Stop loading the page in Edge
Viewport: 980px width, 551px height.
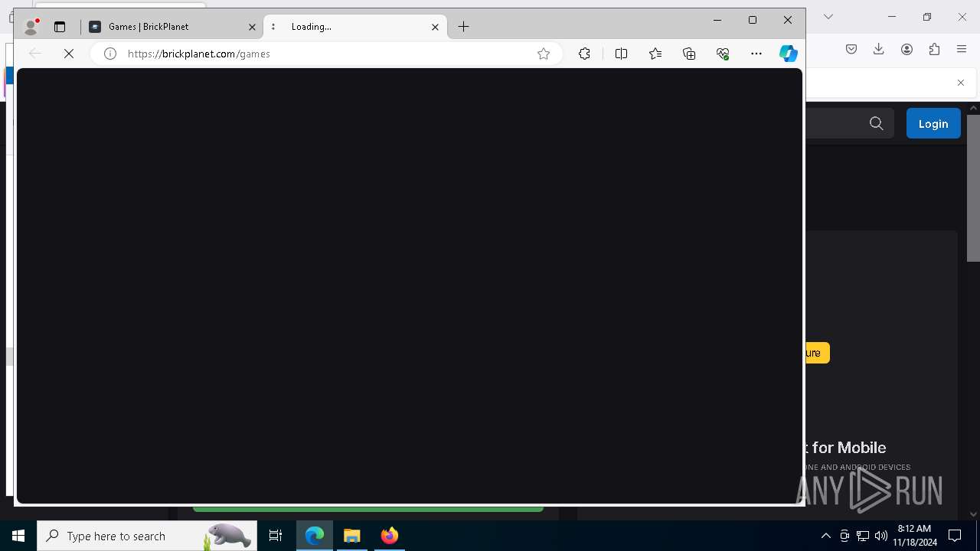click(x=69, y=54)
